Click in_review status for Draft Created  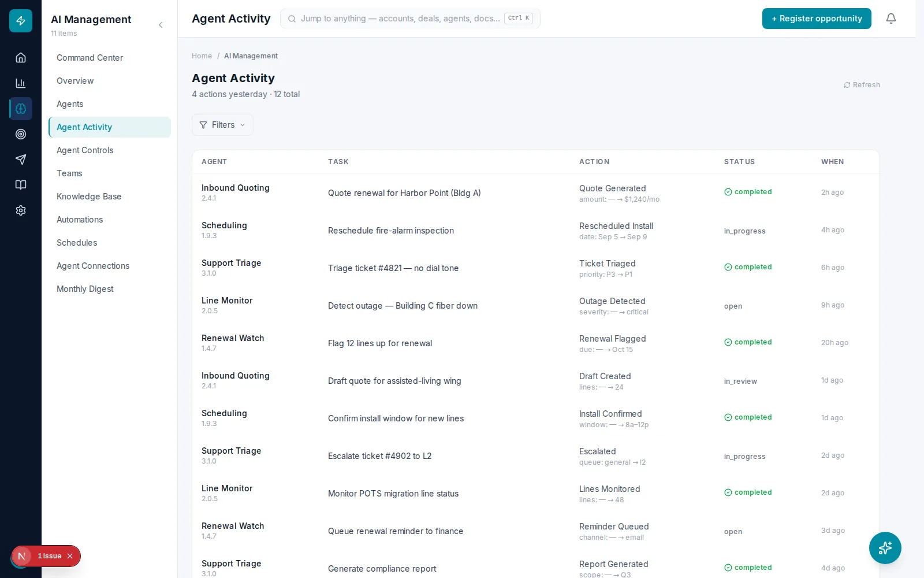point(740,381)
